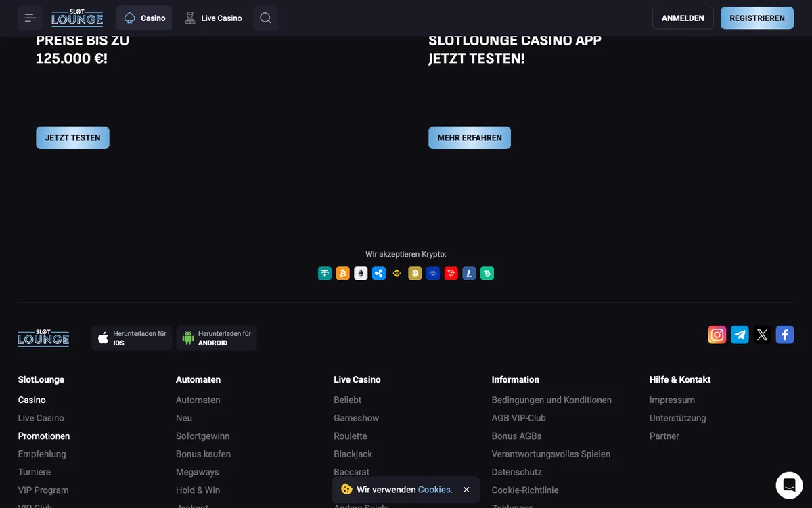Open the footer Casino link under SlotLounge
The image size is (812, 508).
click(32, 400)
